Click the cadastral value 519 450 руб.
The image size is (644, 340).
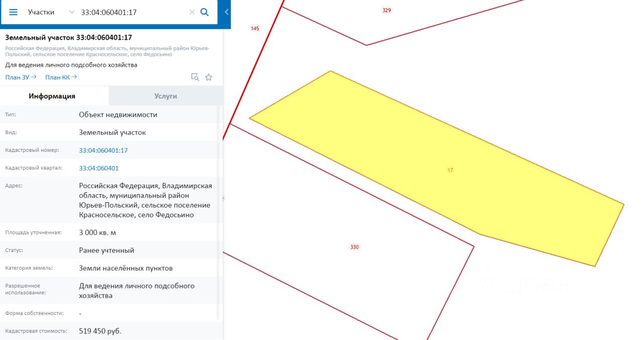tap(100, 331)
